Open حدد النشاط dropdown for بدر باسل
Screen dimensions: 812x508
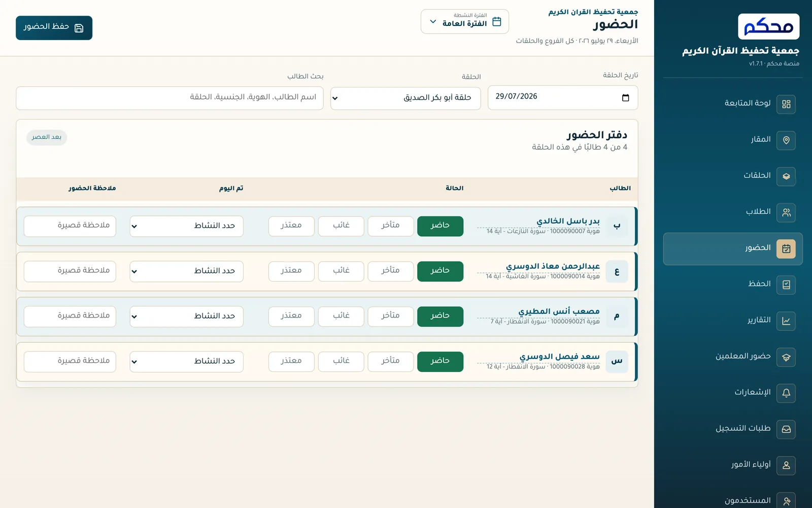click(x=186, y=226)
